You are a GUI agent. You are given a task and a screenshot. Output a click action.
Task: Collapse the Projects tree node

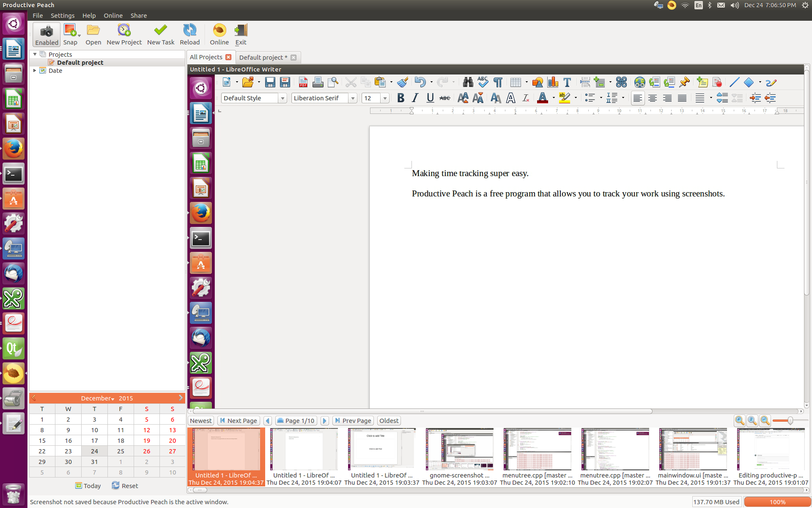pyautogui.click(x=35, y=54)
